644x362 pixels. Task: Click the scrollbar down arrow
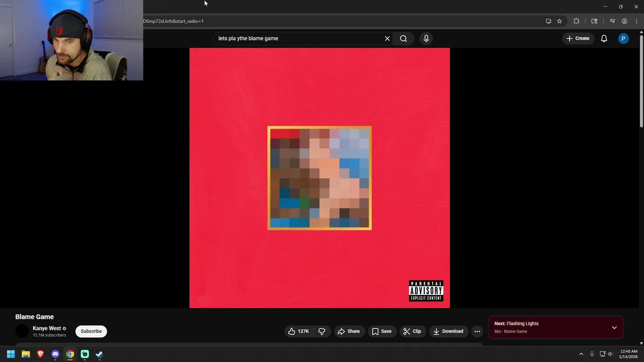(641, 343)
